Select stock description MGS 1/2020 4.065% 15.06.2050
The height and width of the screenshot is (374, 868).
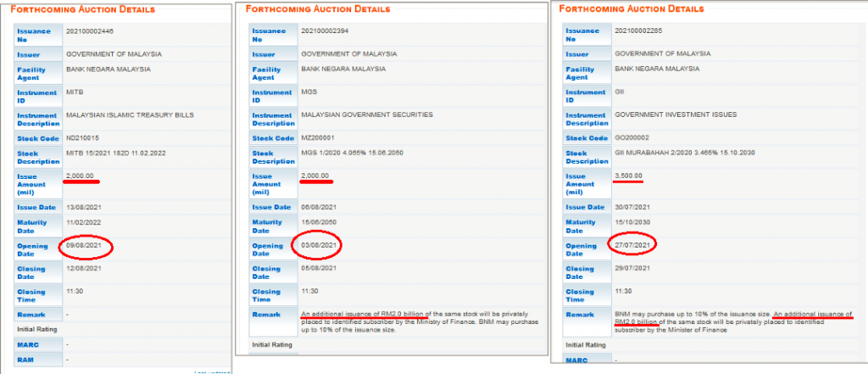(353, 153)
